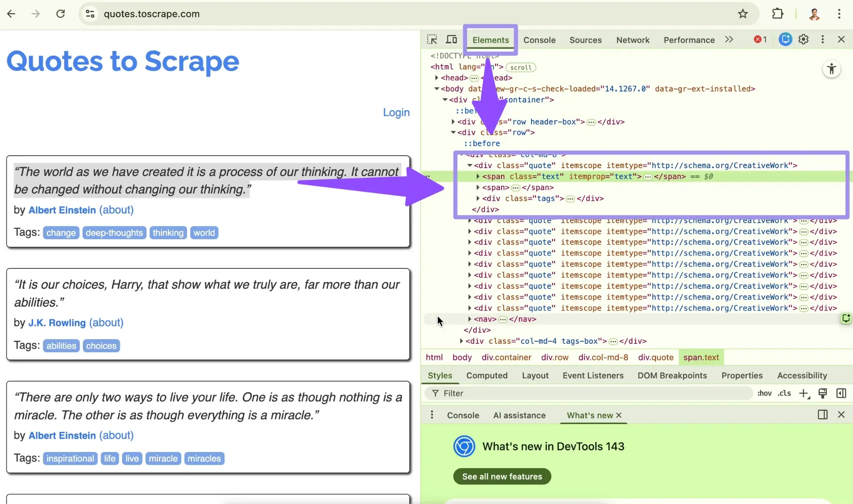Click the Login link
Viewport: 853px width, 504px height.
396,112
